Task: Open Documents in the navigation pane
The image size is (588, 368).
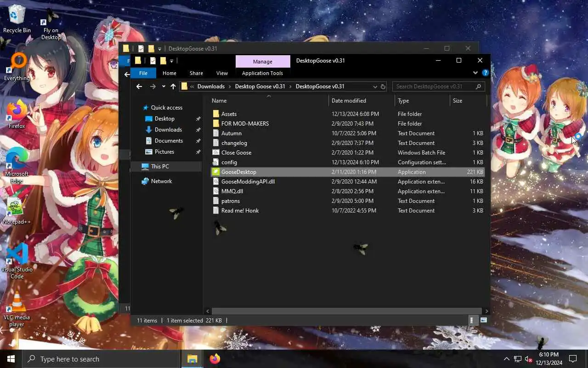Action: click(x=169, y=141)
